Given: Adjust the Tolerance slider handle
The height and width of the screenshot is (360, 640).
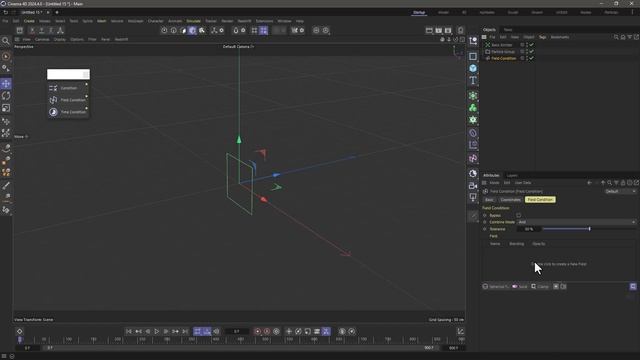Looking at the screenshot, I should point(589,229).
